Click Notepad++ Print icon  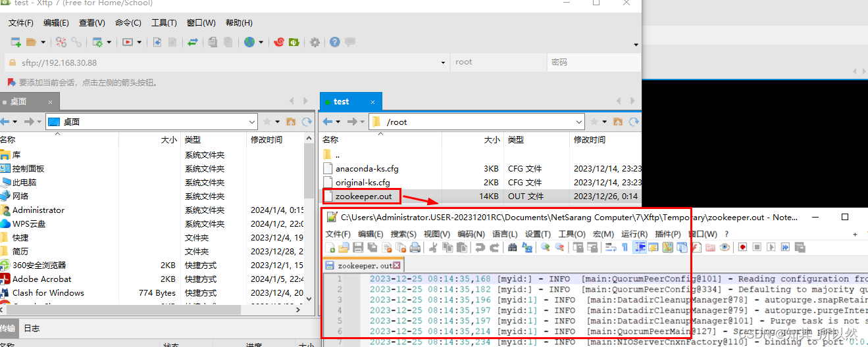(x=415, y=248)
